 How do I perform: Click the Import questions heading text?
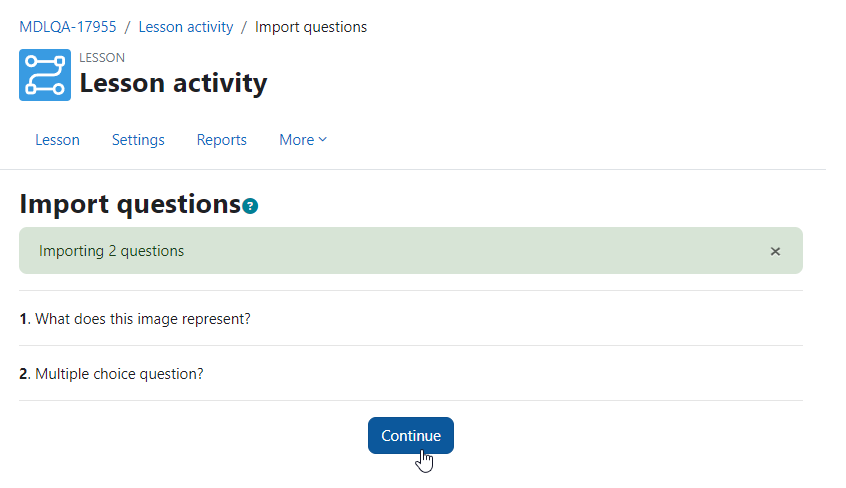click(130, 205)
